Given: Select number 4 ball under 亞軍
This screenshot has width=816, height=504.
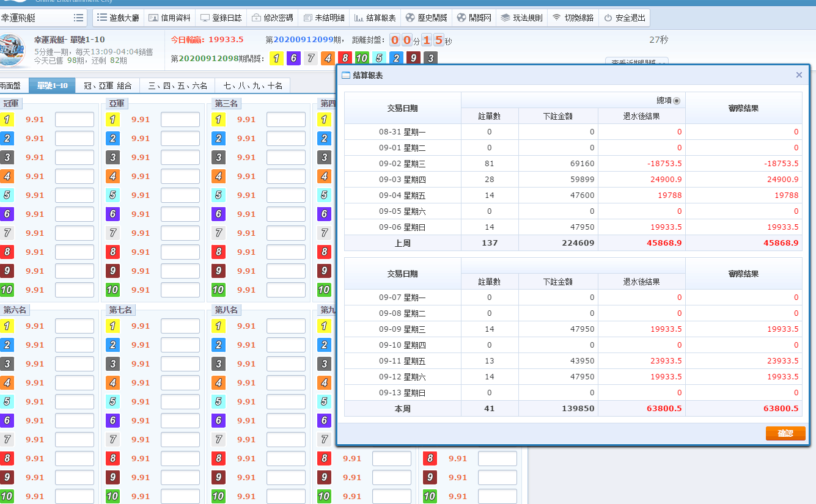Looking at the screenshot, I should click(112, 177).
